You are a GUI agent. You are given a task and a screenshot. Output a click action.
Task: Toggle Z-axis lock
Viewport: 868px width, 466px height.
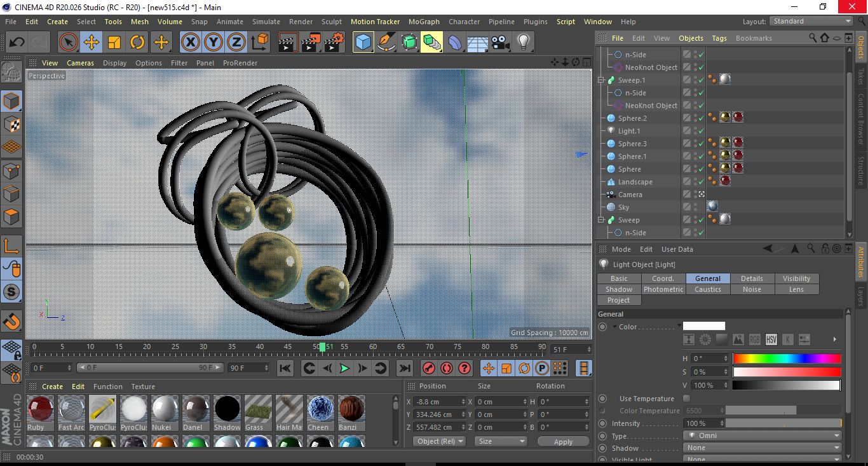(x=236, y=43)
